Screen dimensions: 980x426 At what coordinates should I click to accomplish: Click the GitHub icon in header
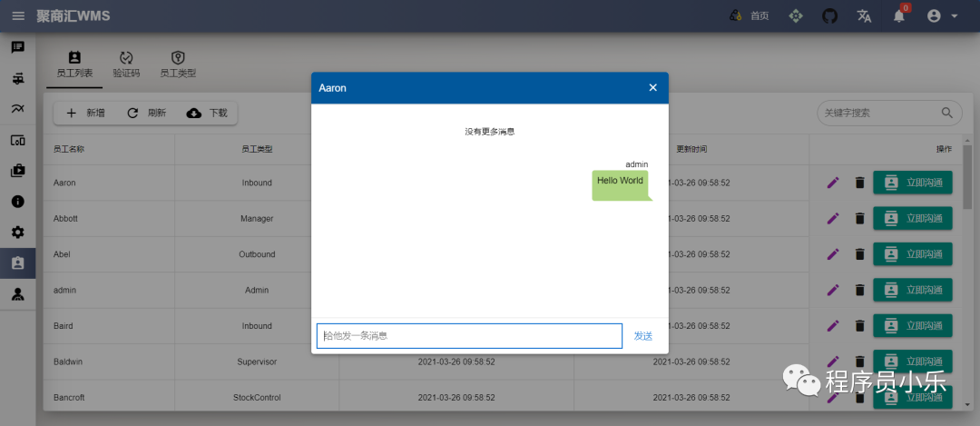[829, 15]
